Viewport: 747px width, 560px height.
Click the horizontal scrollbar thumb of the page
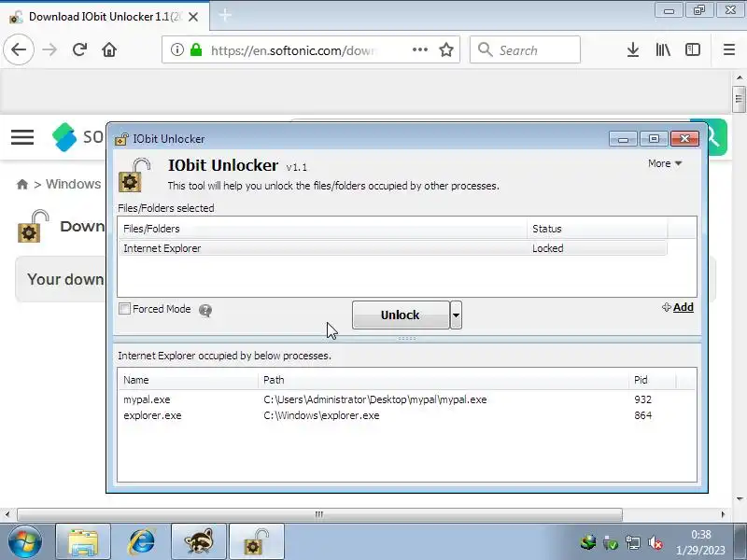[x=319, y=514]
